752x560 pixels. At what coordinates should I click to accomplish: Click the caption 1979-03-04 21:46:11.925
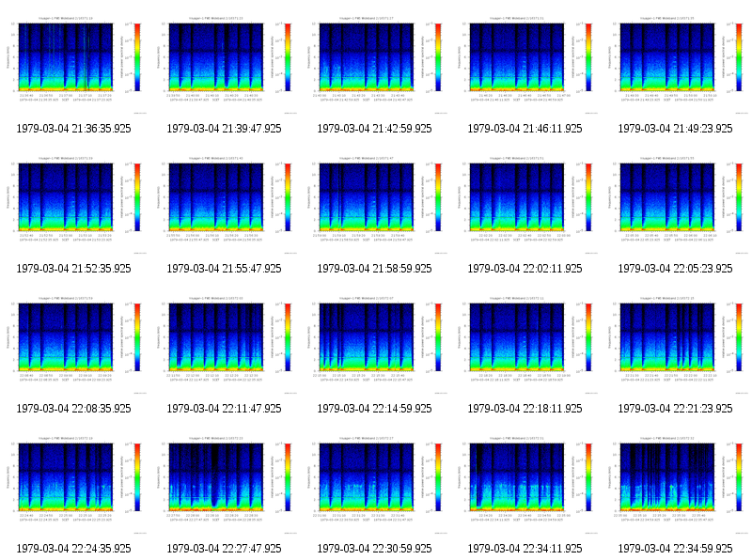525,129
